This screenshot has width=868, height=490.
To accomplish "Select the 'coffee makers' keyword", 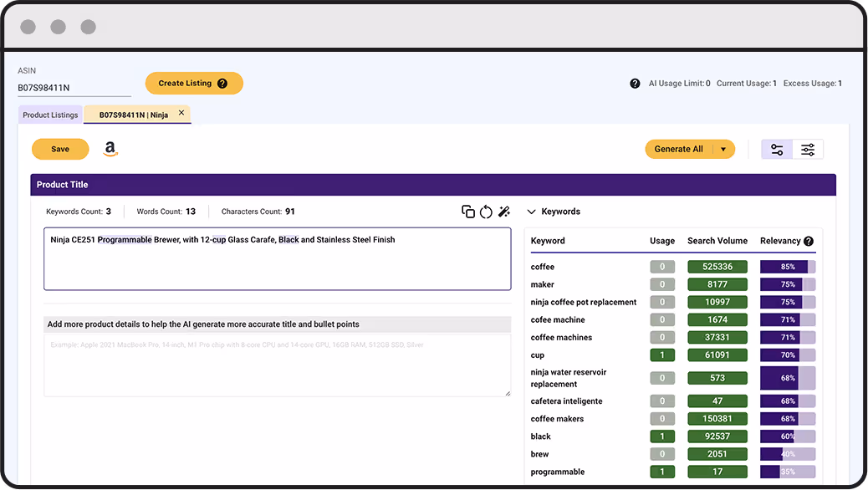I will (x=557, y=419).
